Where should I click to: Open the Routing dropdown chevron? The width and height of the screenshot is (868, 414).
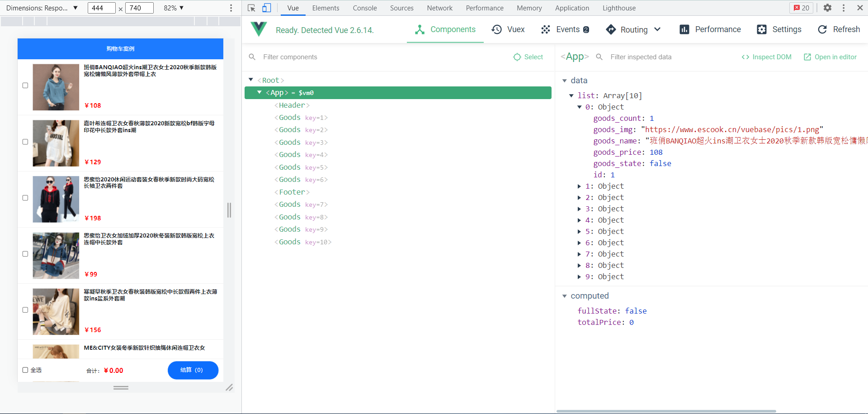(657, 29)
